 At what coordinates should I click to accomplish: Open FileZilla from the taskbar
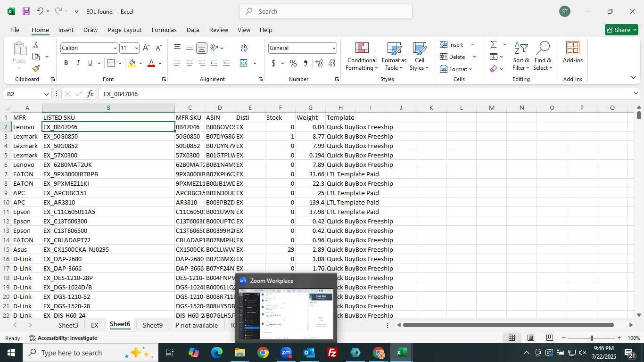point(332,353)
